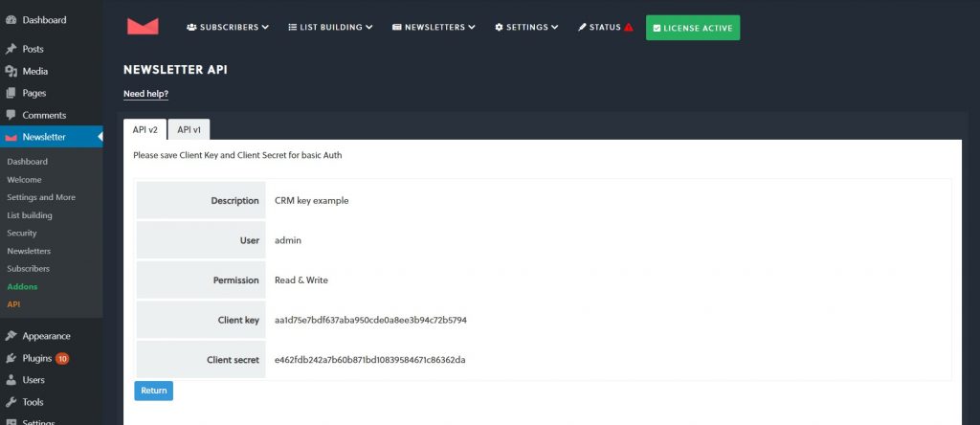Click the Comments speech bubble icon
This screenshot has width=980, height=425.
coord(11,115)
